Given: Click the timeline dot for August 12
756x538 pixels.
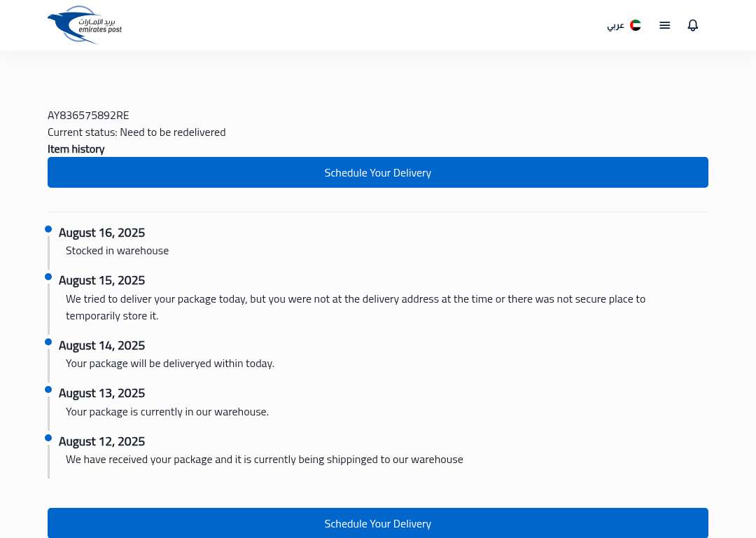Looking at the screenshot, I should coord(48,438).
